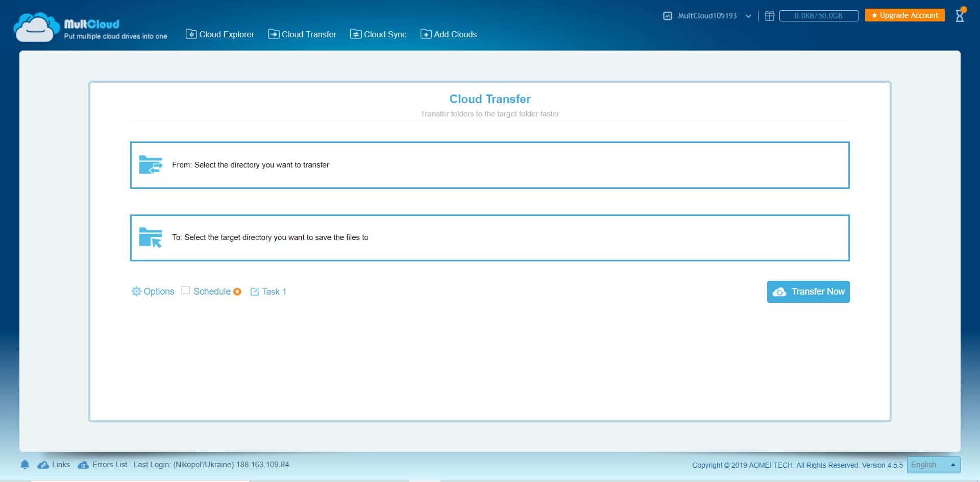Click the Links cloud icon

[x=43, y=465]
